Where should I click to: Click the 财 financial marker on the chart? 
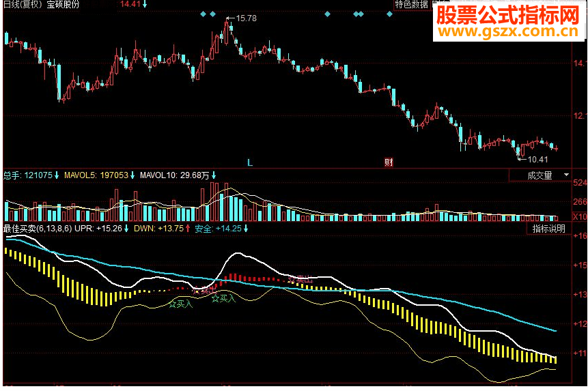tap(389, 162)
